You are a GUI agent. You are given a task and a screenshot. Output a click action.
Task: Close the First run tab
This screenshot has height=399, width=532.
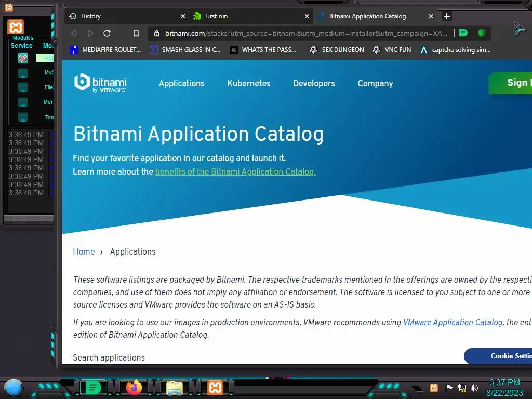coord(307,16)
